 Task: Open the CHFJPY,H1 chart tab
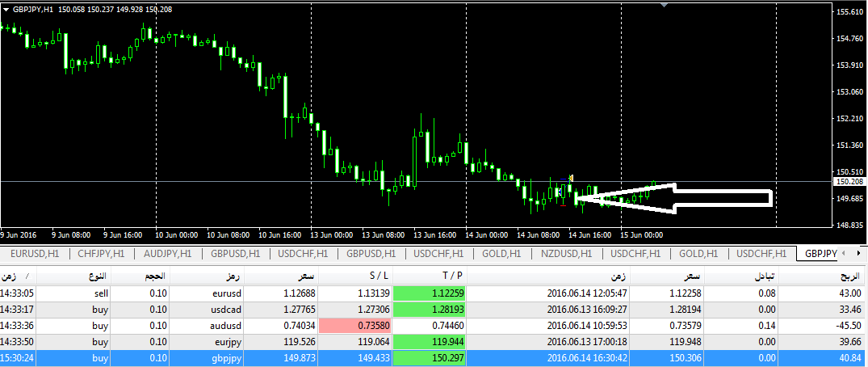pos(101,254)
